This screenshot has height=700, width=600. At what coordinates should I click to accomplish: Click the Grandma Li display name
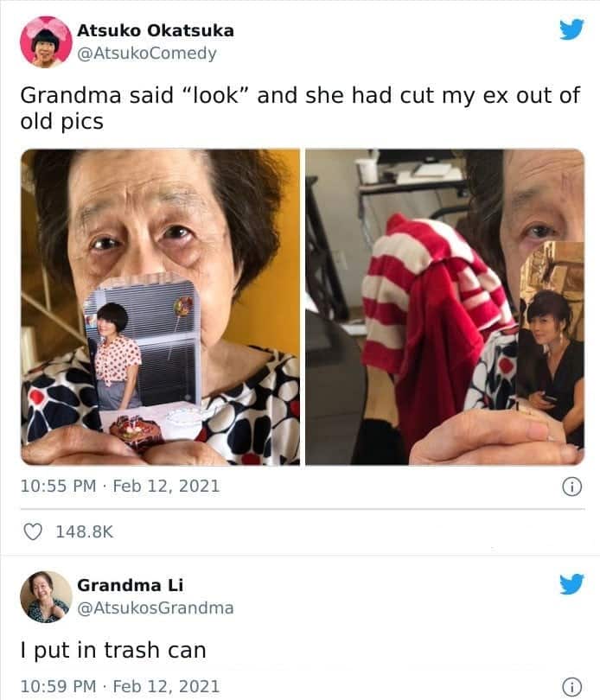[130, 585]
